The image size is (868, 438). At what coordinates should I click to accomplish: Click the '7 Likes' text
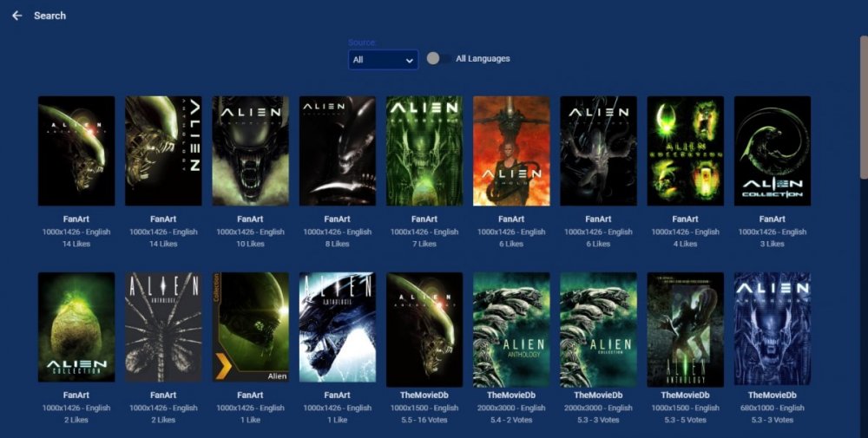424,244
